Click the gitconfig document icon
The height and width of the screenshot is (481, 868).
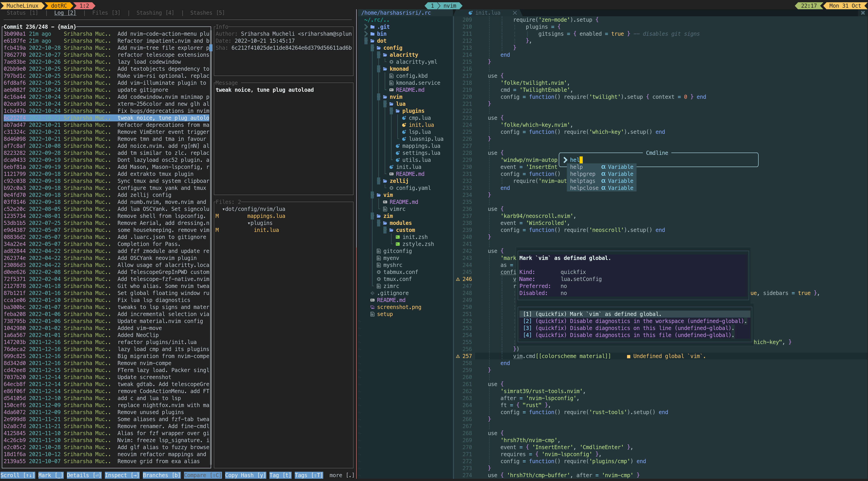379,251
